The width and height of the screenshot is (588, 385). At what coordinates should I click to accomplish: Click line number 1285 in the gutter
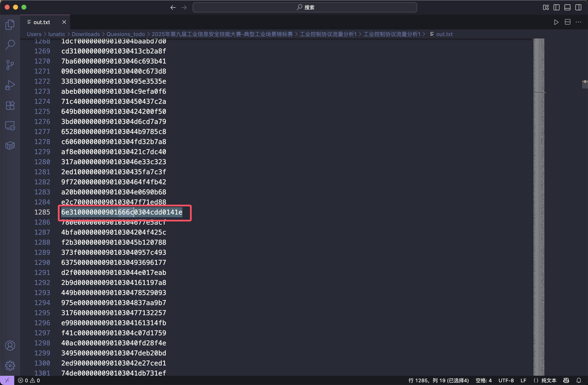coord(42,212)
